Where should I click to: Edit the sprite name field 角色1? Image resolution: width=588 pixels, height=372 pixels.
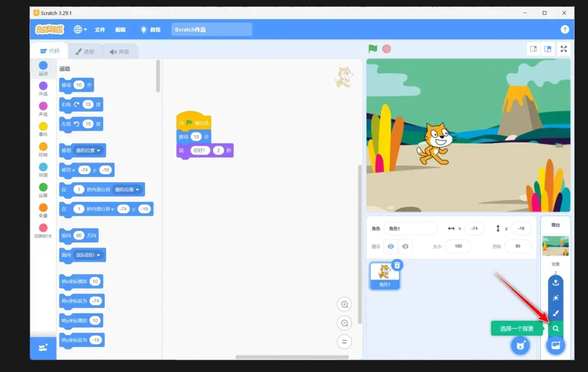(411, 228)
